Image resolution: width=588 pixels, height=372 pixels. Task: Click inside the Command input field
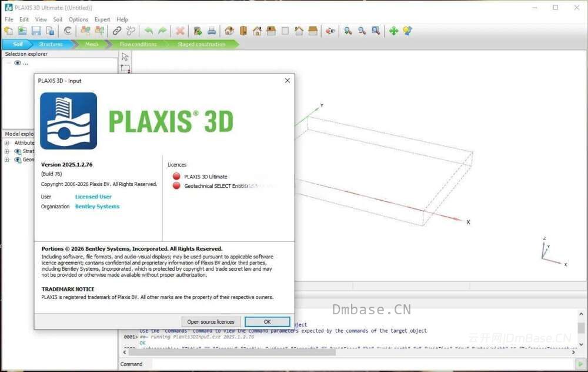tap(363, 364)
